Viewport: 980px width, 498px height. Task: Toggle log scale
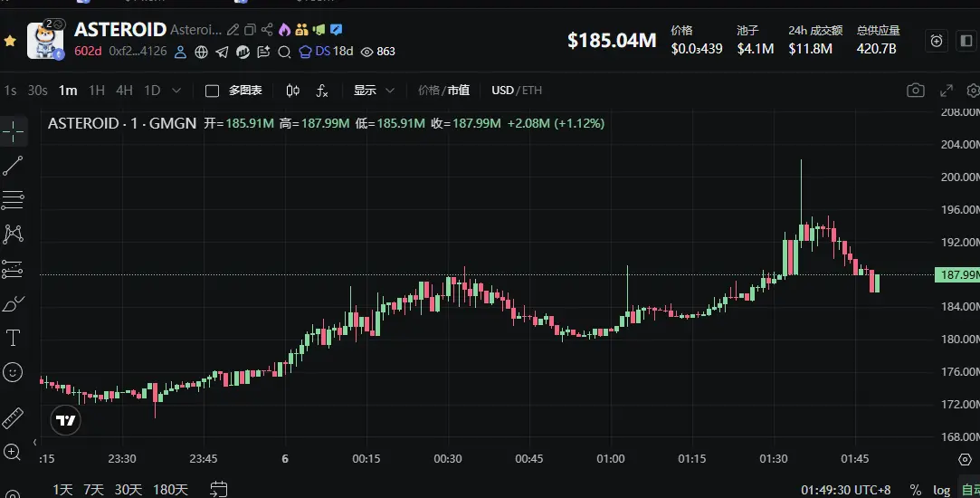(x=942, y=490)
